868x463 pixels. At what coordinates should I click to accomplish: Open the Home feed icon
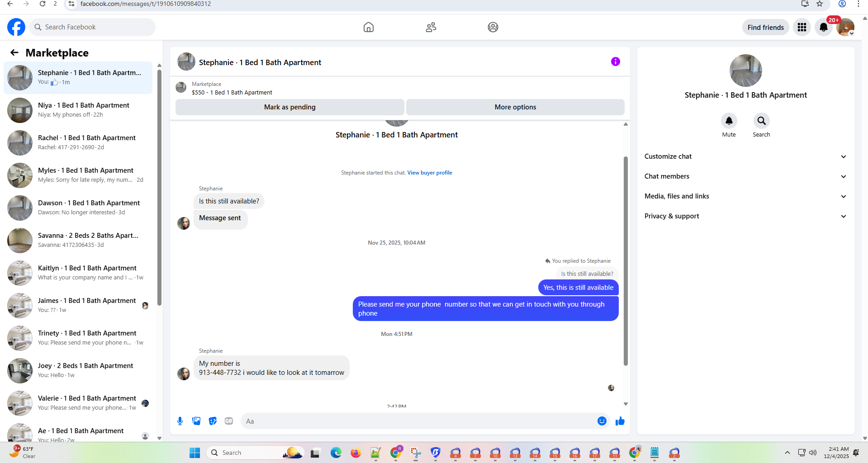coord(369,27)
